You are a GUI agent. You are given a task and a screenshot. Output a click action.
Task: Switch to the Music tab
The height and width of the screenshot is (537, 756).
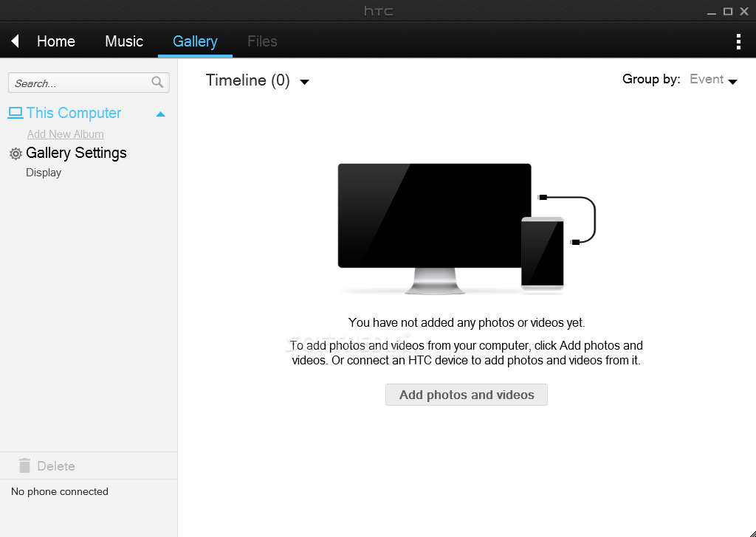click(124, 41)
